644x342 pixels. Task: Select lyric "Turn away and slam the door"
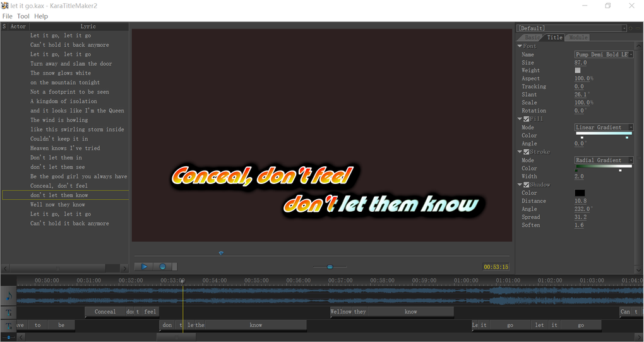tap(71, 64)
